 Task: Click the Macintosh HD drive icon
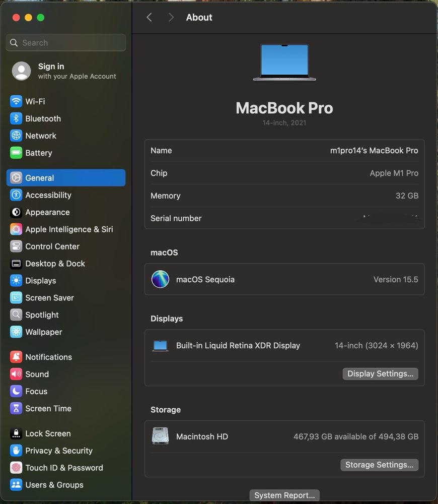[x=160, y=436]
